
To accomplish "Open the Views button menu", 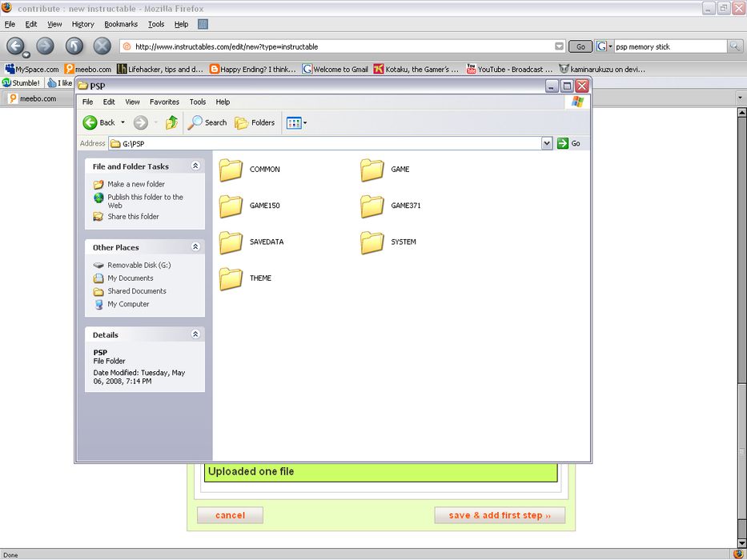I will click(296, 123).
